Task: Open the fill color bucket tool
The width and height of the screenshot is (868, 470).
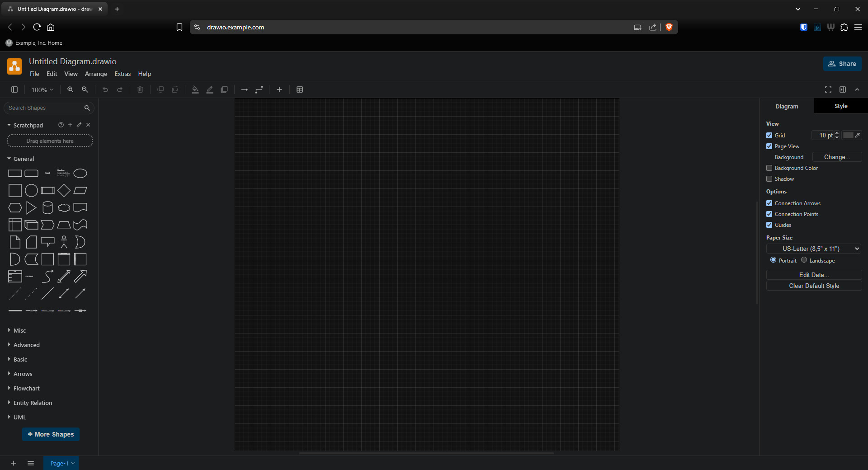Action: [195, 89]
